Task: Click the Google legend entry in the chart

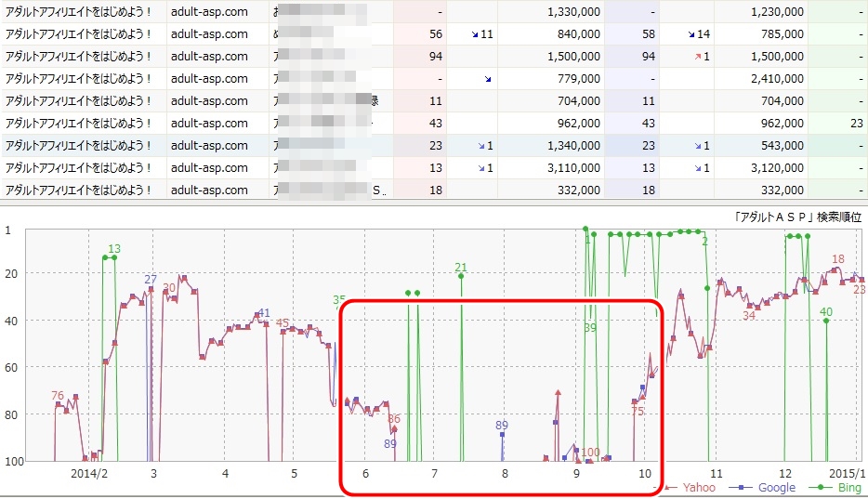Action: click(763, 487)
